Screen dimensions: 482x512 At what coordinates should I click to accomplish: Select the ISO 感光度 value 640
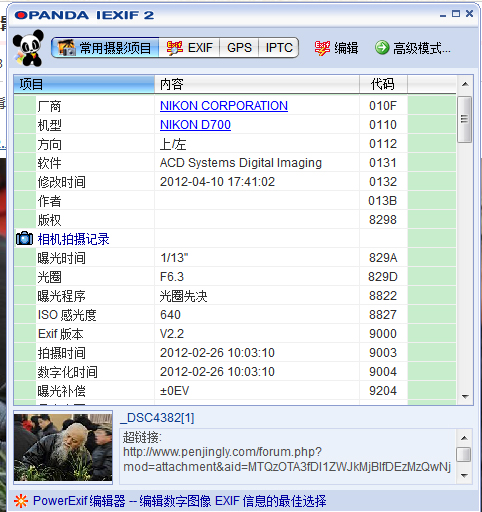tap(170, 315)
